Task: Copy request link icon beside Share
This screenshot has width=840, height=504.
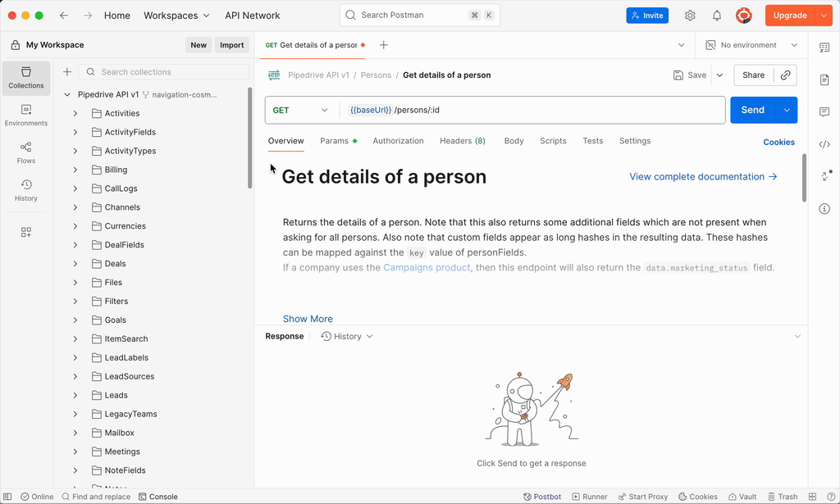Action: (785, 75)
